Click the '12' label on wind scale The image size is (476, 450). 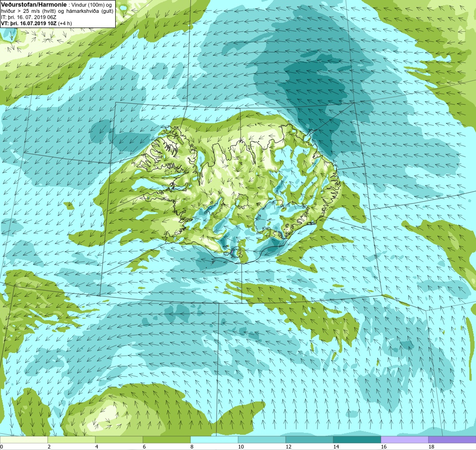tap(288, 447)
